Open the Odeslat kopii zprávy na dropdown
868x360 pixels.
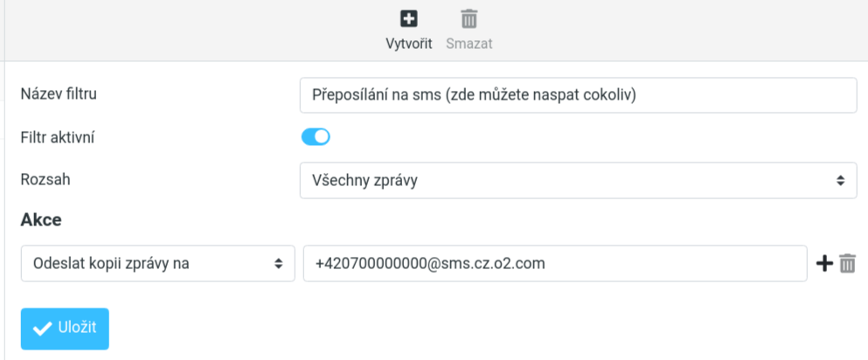tap(157, 263)
